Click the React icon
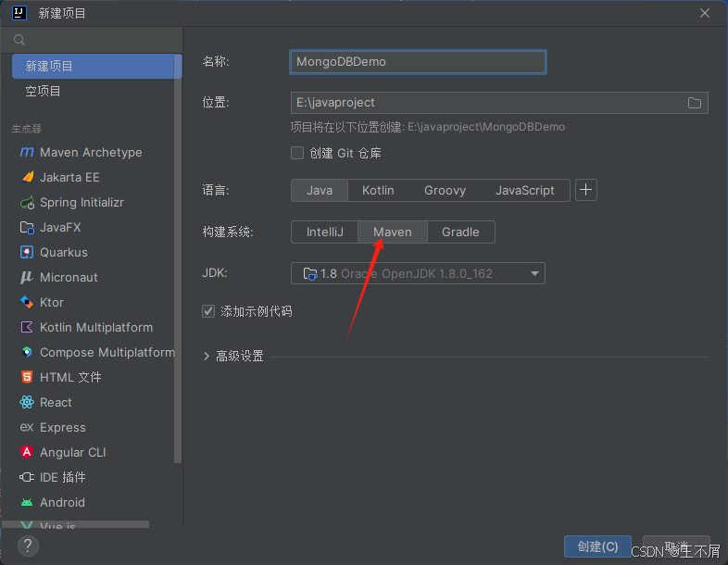Image resolution: width=728 pixels, height=565 pixels. pyautogui.click(x=27, y=403)
